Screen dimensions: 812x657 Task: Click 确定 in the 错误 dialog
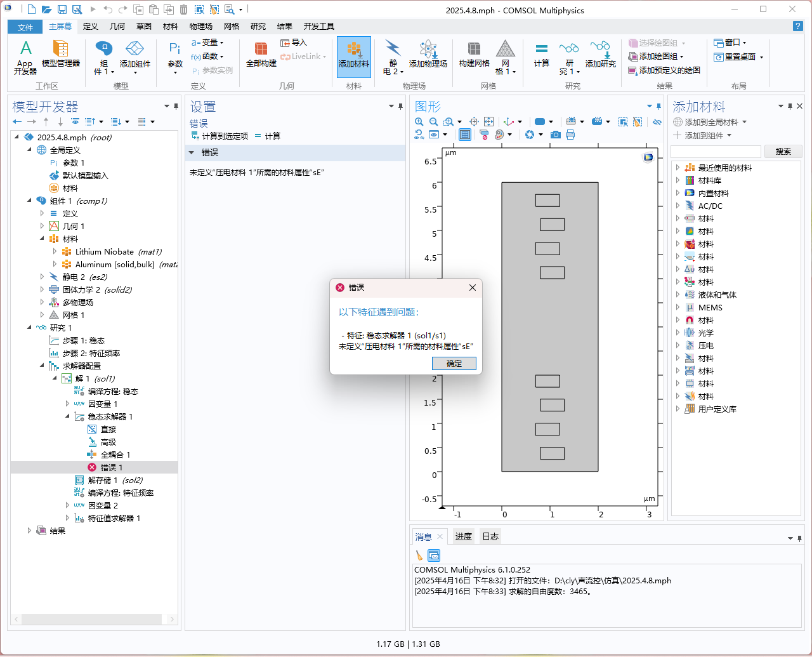tap(454, 363)
